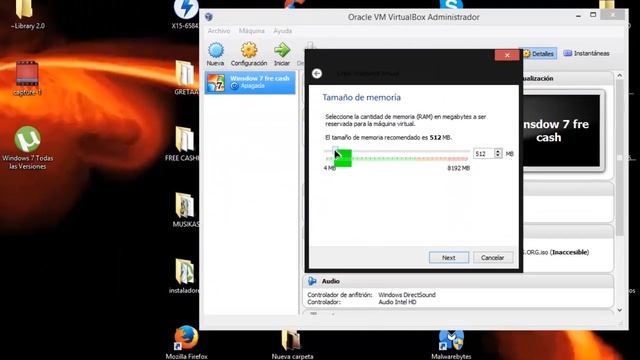
Task: Click the memory size slider handle
Action: (335, 151)
